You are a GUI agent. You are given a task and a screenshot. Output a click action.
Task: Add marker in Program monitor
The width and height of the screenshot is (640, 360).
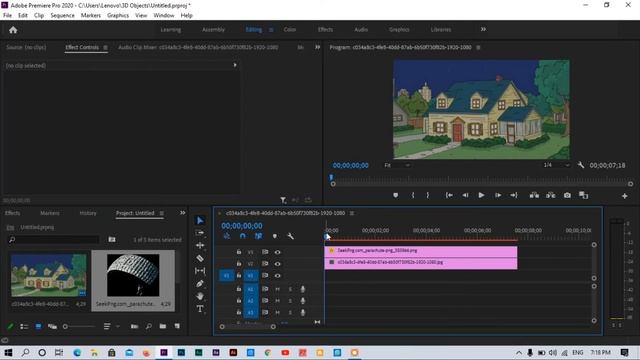(396, 196)
